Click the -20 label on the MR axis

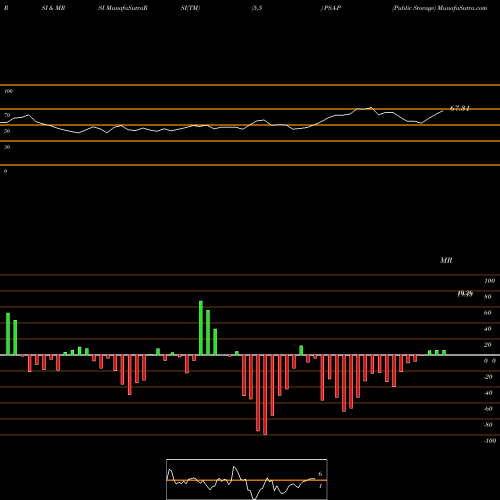[x=488, y=377]
